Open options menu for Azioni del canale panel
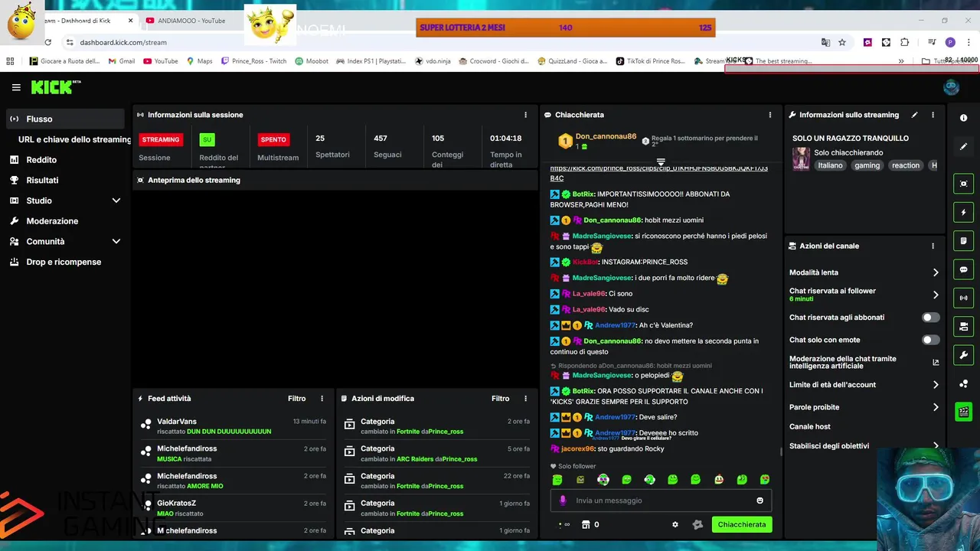This screenshot has width=980, height=551. pyautogui.click(x=933, y=246)
